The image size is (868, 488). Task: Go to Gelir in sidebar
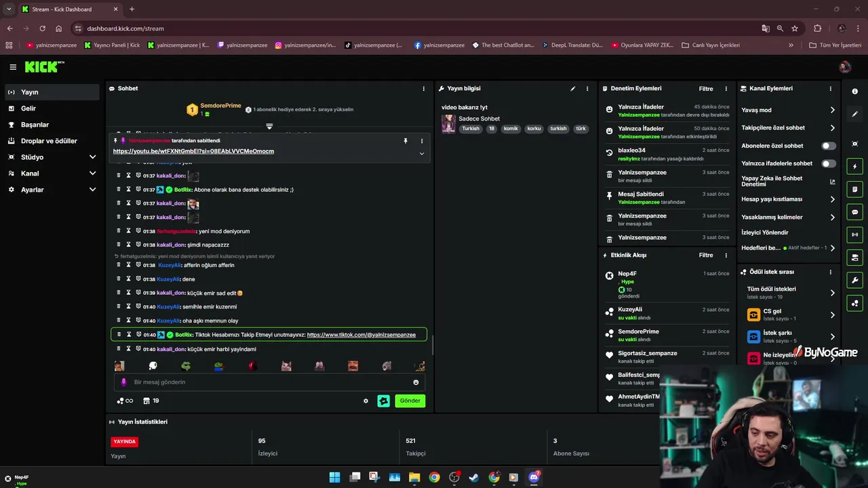(53, 108)
